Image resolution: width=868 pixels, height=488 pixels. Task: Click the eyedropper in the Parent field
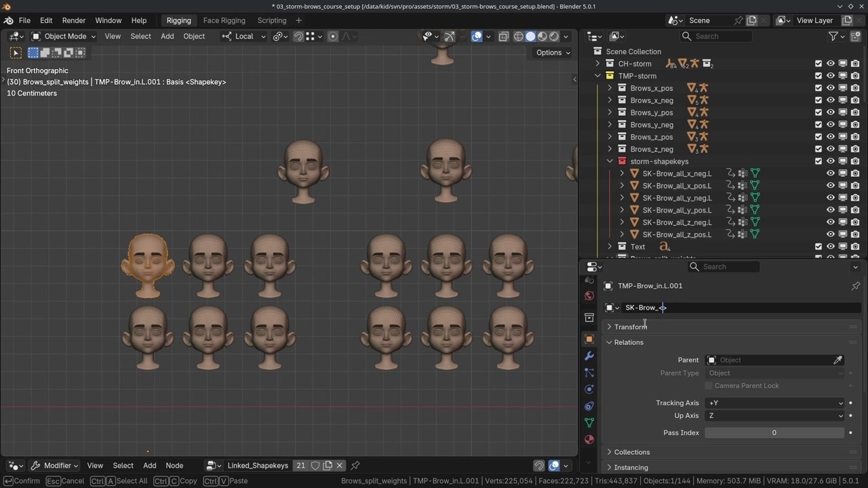[837, 360]
